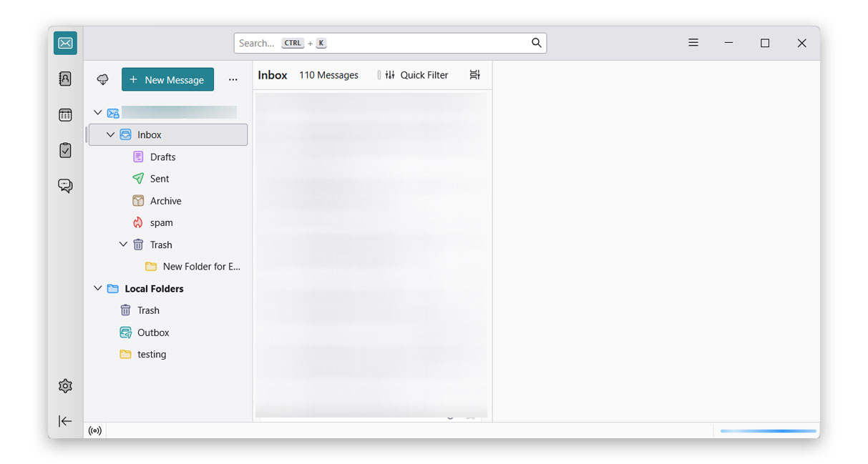
Task: Open the Chat space icon
Action: pyautogui.click(x=65, y=186)
